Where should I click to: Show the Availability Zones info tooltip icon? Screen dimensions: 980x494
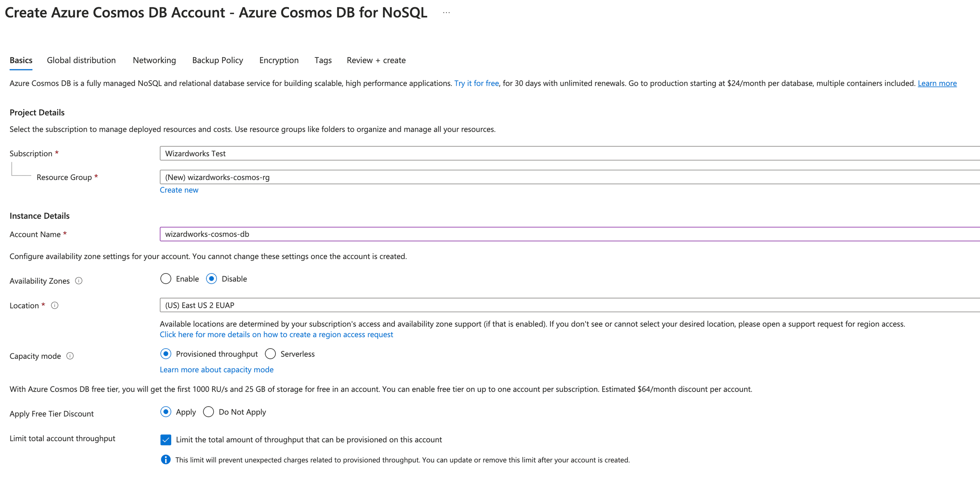click(x=79, y=281)
